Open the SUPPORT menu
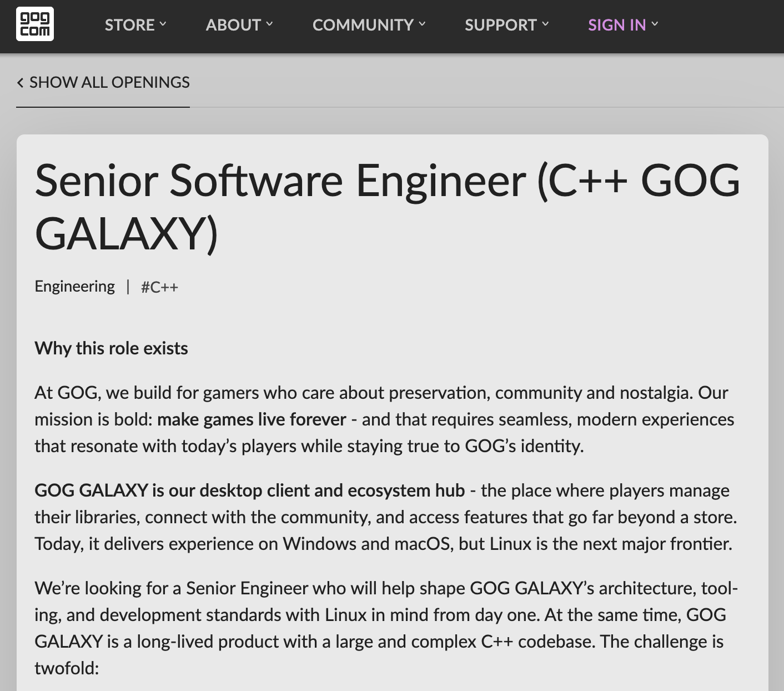 (x=500, y=24)
